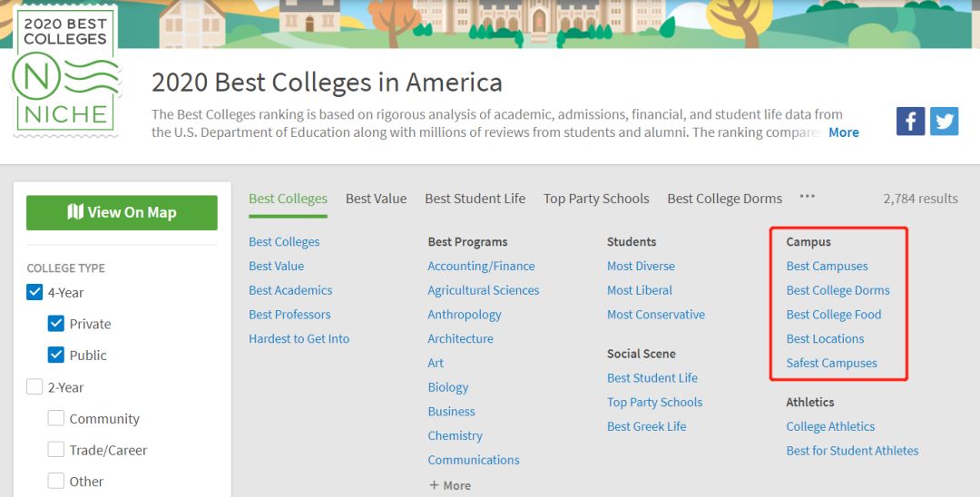Open the Hardest to Get Into link

click(x=299, y=338)
